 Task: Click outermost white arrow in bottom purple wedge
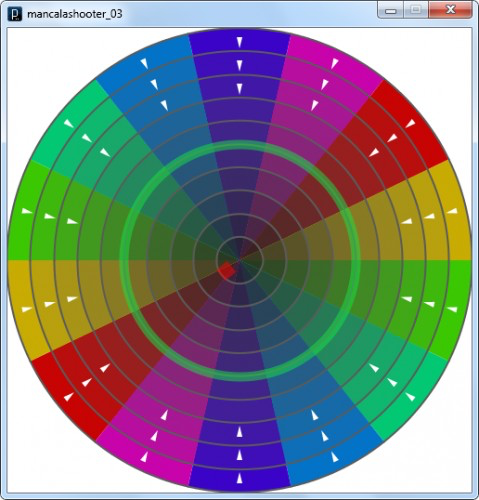239,478
